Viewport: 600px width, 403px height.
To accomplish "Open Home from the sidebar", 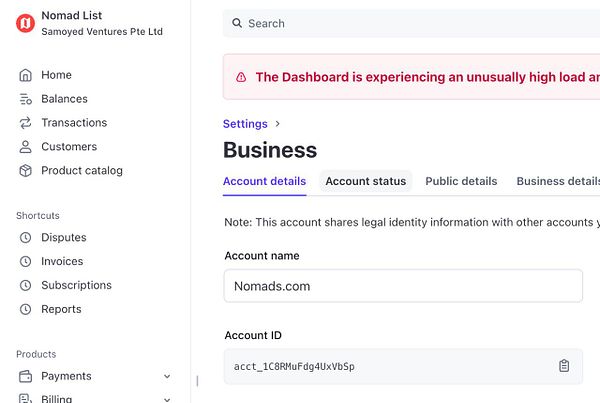I will click(x=56, y=75).
